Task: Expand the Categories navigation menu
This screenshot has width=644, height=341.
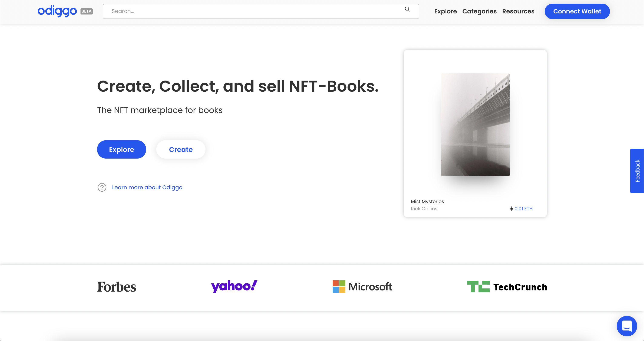Action: (x=479, y=11)
